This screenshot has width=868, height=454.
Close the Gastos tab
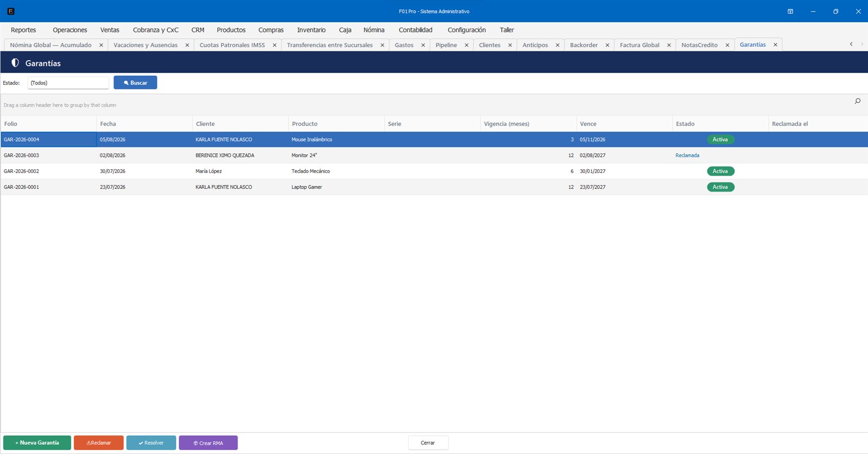click(x=423, y=46)
